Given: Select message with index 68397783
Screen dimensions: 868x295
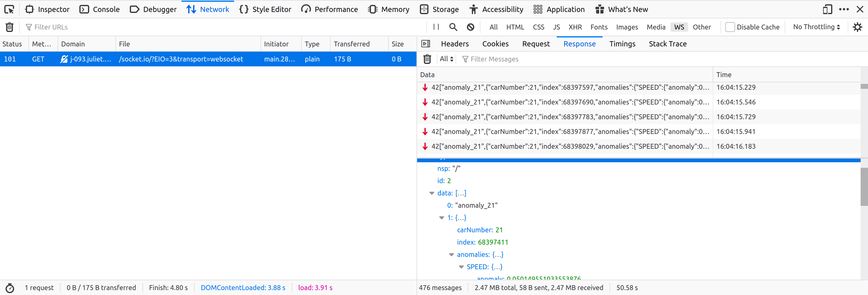Looking at the screenshot, I should 639,117.
